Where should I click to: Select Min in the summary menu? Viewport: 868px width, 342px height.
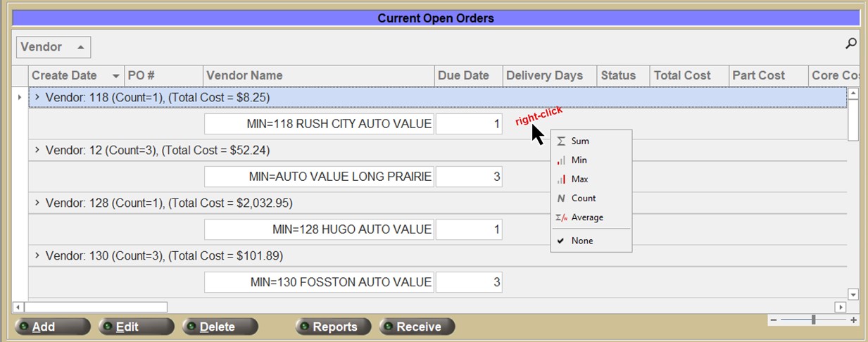tap(579, 160)
